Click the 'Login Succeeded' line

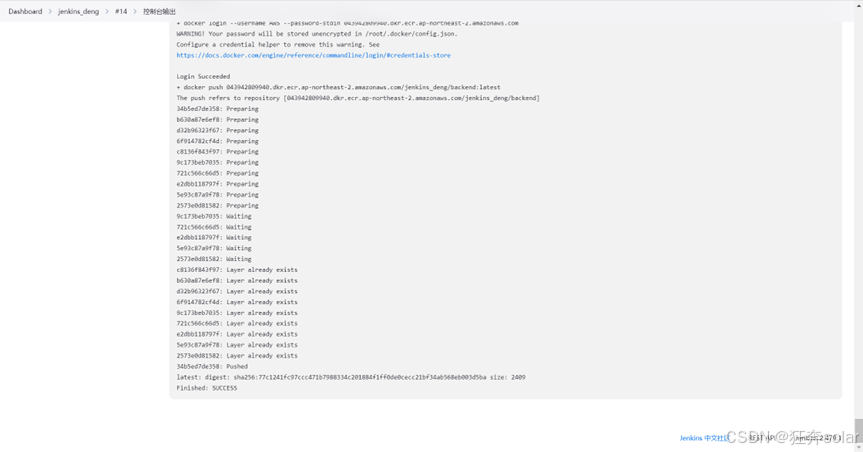point(203,77)
